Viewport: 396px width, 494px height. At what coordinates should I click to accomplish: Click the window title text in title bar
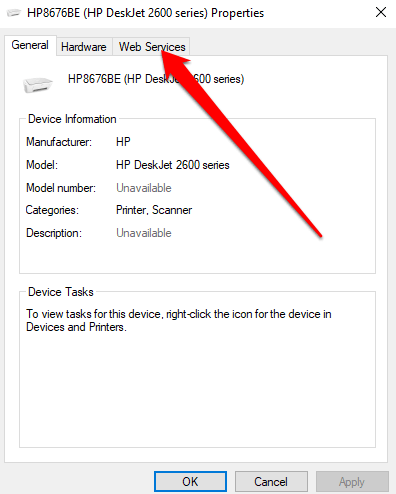click(145, 13)
